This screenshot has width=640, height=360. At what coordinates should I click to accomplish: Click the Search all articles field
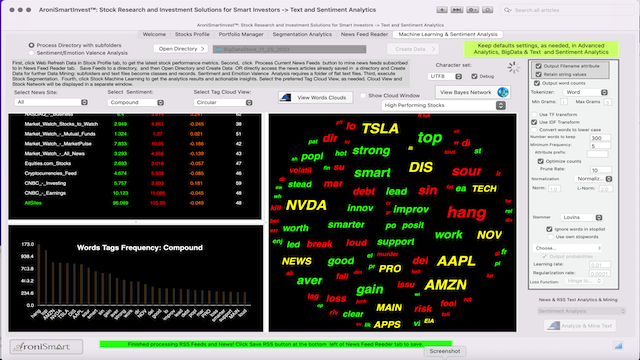click(x=567, y=10)
